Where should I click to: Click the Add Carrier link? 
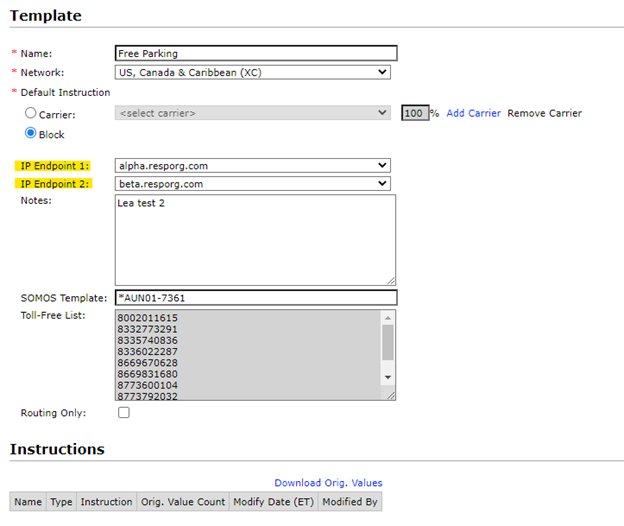(x=473, y=113)
